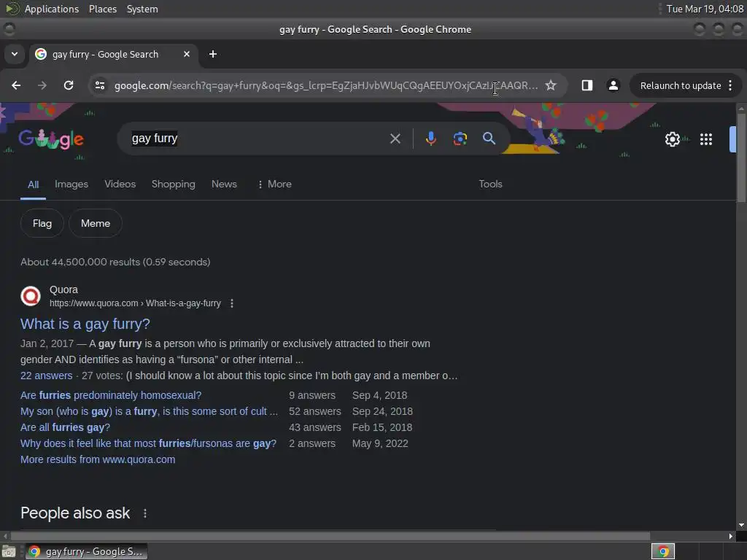Click the Google doodle logo
Viewport: 747px width, 560px height.
pos(51,139)
